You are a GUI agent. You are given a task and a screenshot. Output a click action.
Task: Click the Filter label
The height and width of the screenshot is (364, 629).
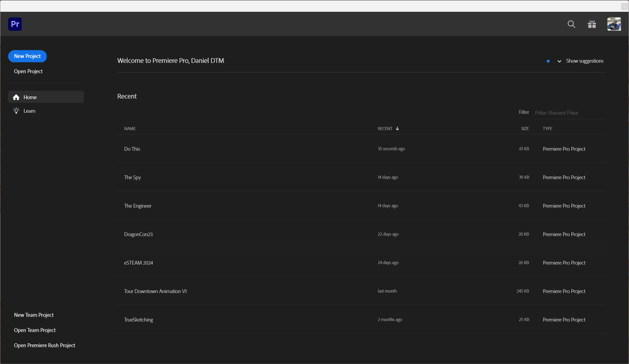click(x=524, y=112)
